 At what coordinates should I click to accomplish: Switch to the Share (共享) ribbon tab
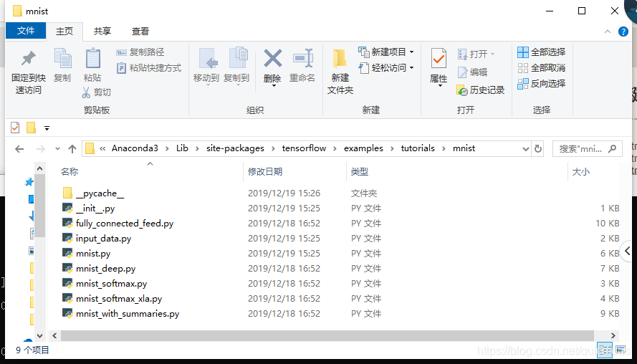102,32
